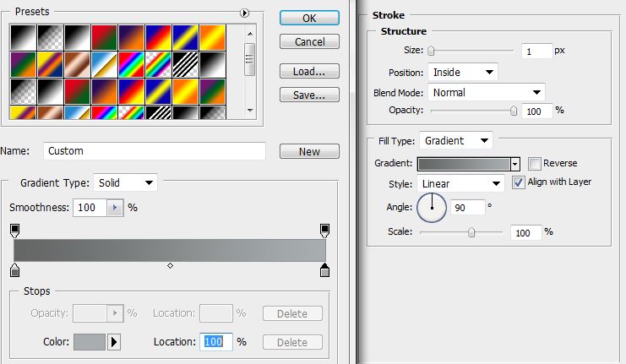Select the left color stop below gradient bar
Image resolution: width=626 pixels, height=364 pixels.
point(14,269)
